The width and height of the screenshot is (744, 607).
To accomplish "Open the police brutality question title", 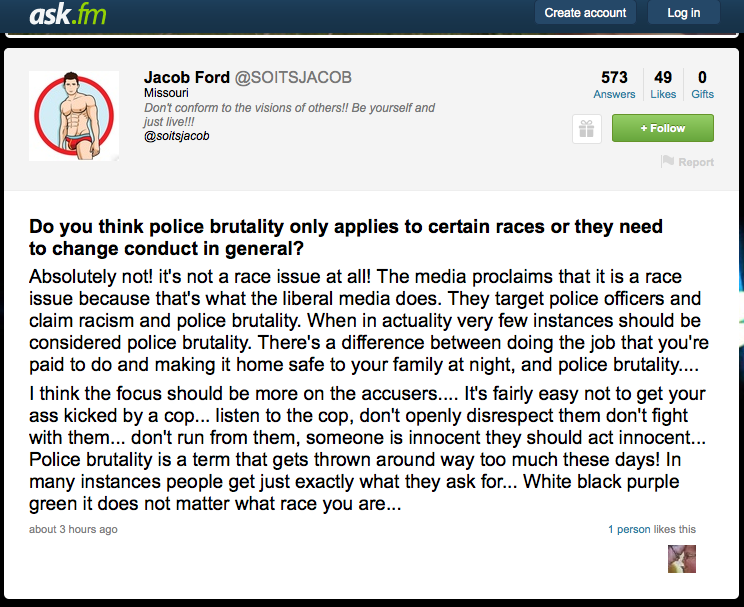I will (x=345, y=237).
